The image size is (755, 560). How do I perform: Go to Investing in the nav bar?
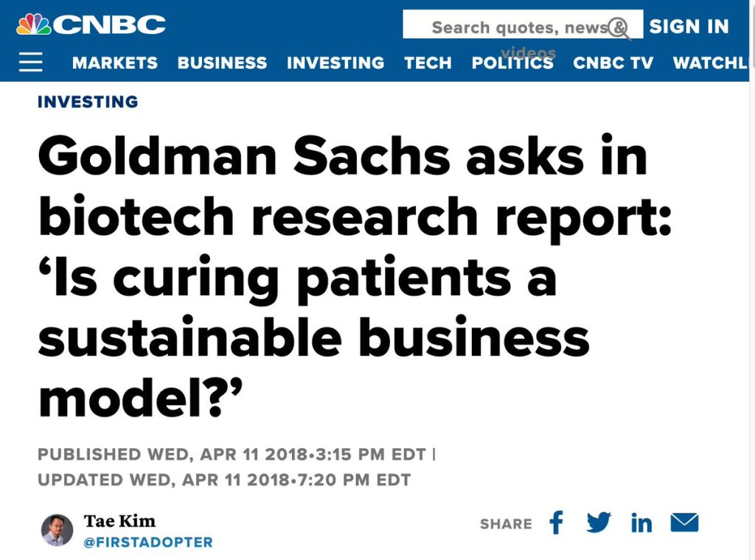point(335,63)
